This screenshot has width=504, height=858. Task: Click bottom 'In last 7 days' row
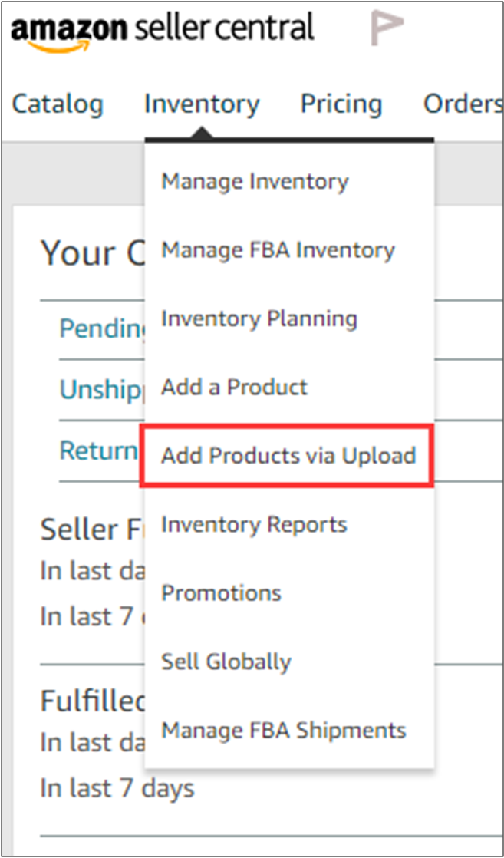[117, 787]
